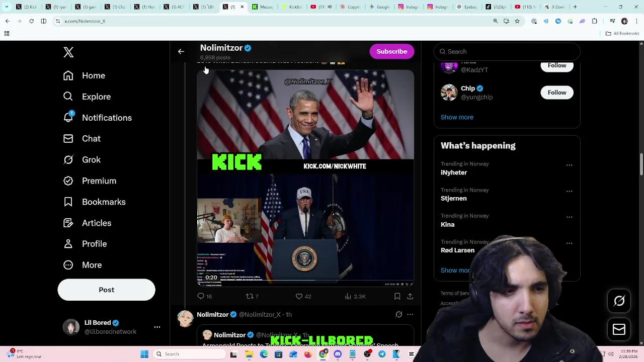Click the Post button
The image size is (644, 362).
pos(106,290)
